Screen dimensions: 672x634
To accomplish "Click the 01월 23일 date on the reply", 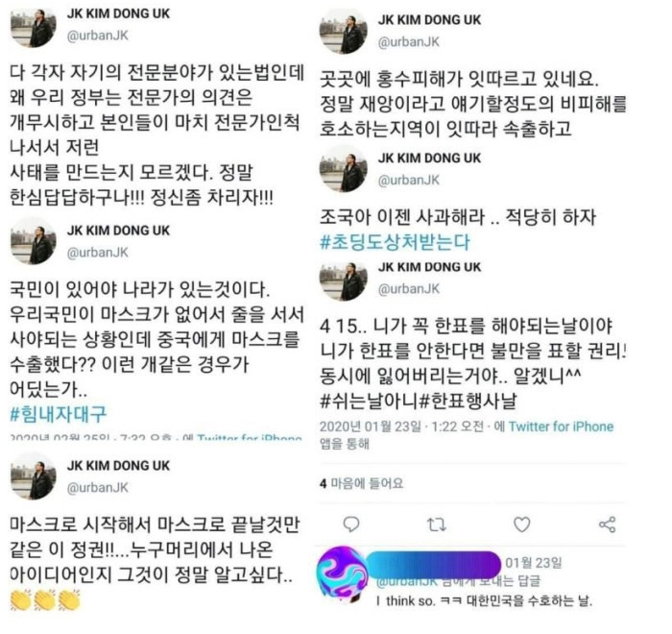I will [534, 562].
